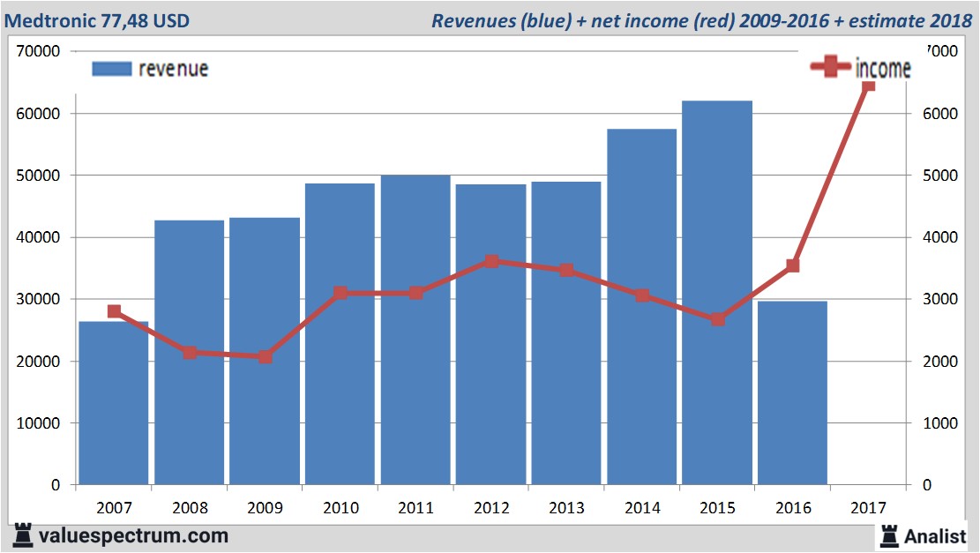Click the 2014 income data point

click(642, 295)
